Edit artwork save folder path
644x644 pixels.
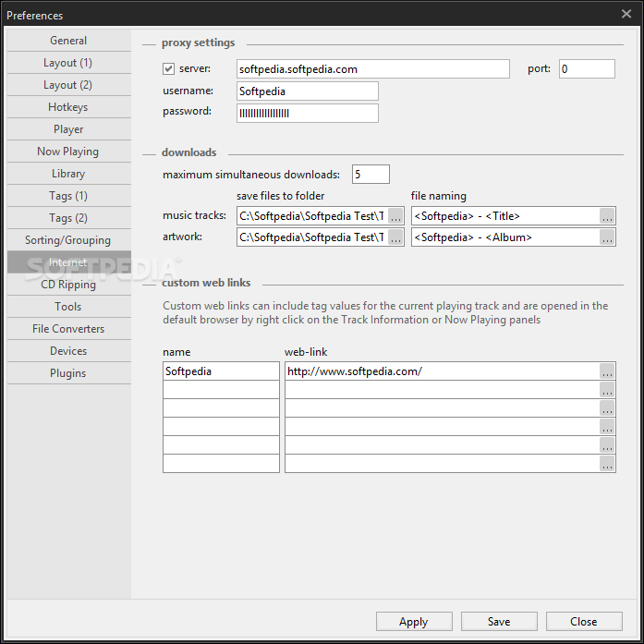[312, 237]
